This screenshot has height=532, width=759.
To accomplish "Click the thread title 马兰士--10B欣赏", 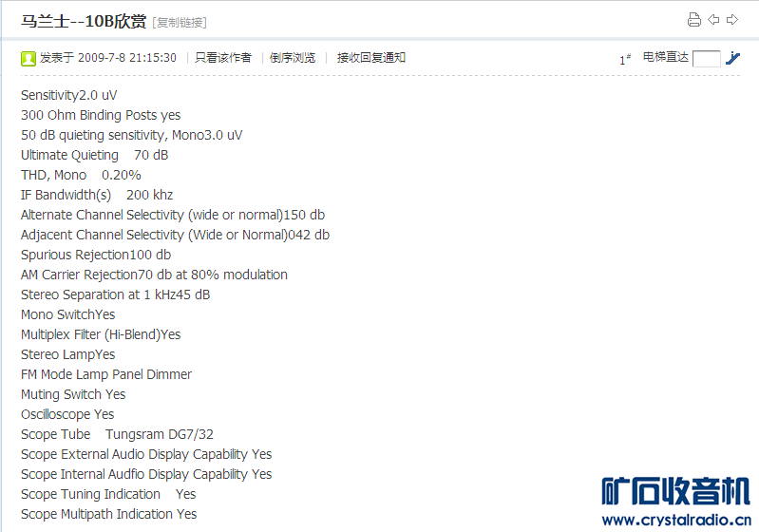I will point(84,21).
